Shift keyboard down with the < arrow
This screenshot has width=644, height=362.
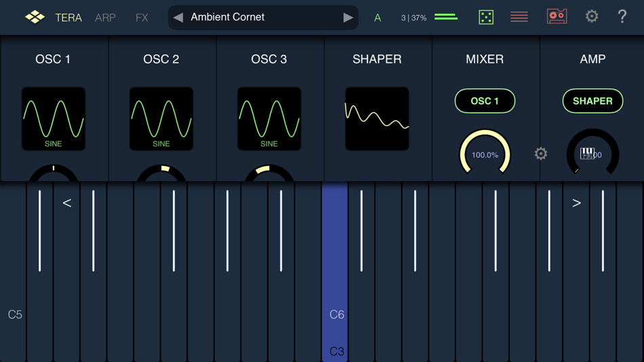coord(67,203)
